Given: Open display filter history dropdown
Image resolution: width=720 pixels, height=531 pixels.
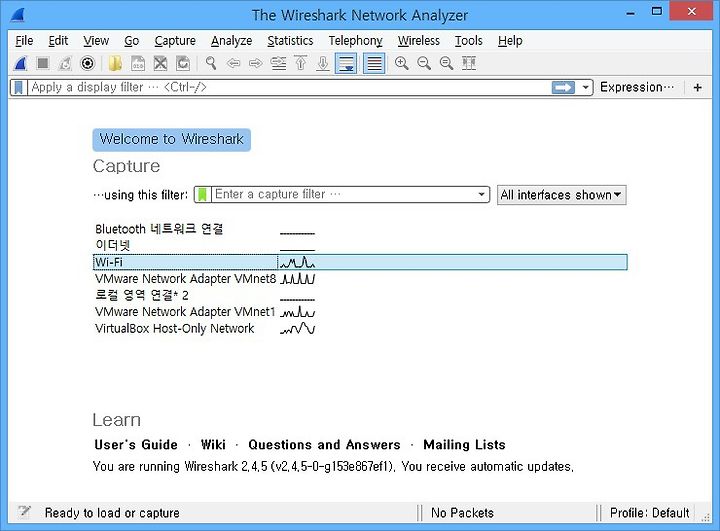Looking at the screenshot, I should coord(585,87).
